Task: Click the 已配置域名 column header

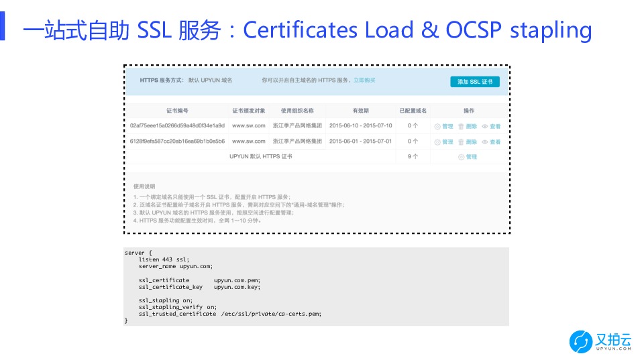Action: click(x=413, y=111)
